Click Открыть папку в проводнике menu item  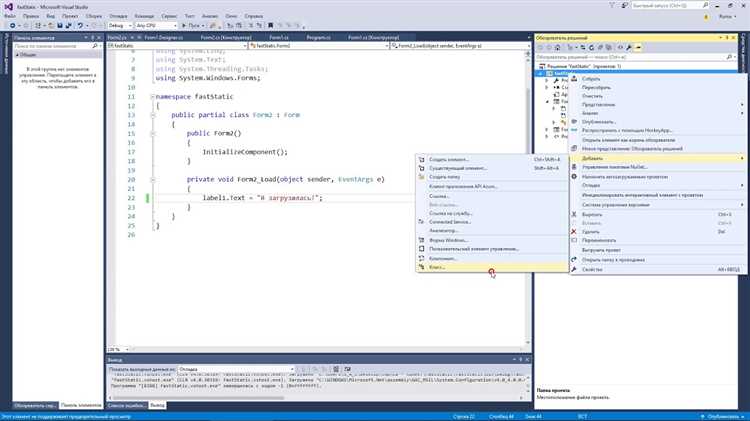(658, 260)
